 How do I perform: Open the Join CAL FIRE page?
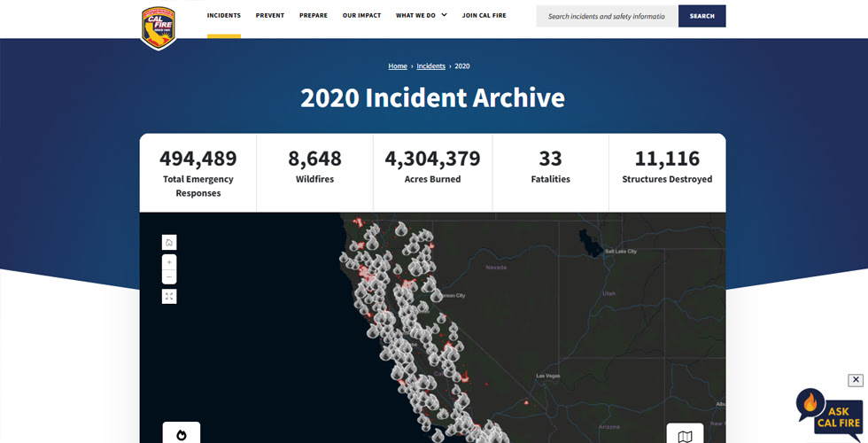click(x=484, y=16)
